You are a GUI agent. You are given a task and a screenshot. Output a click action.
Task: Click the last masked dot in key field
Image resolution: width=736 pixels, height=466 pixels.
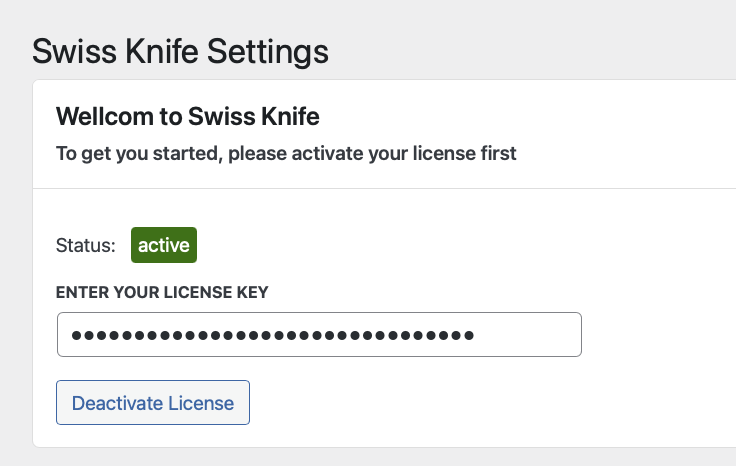click(468, 335)
